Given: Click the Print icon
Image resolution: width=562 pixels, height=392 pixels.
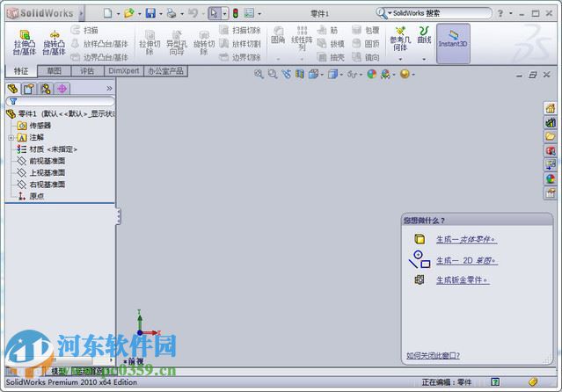Looking at the screenshot, I should pyautogui.click(x=172, y=13).
